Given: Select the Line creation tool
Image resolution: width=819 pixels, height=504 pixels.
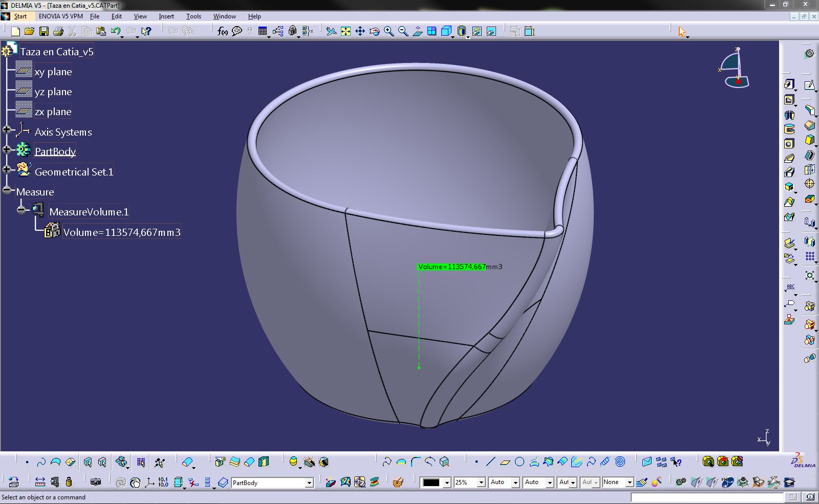Looking at the screenshot, I should (490, 462).
